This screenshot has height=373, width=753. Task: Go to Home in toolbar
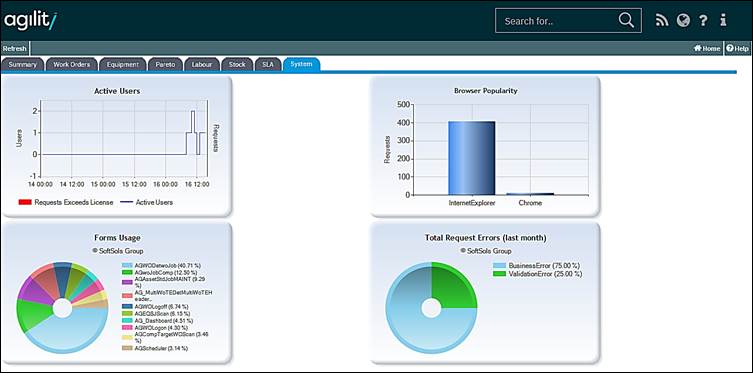click(707, 48)
